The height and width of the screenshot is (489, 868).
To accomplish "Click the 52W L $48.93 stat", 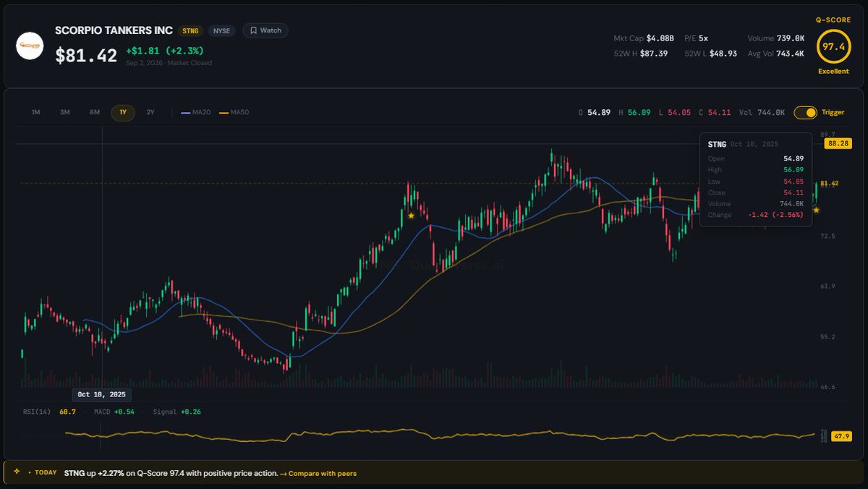I will click(710, 54).
